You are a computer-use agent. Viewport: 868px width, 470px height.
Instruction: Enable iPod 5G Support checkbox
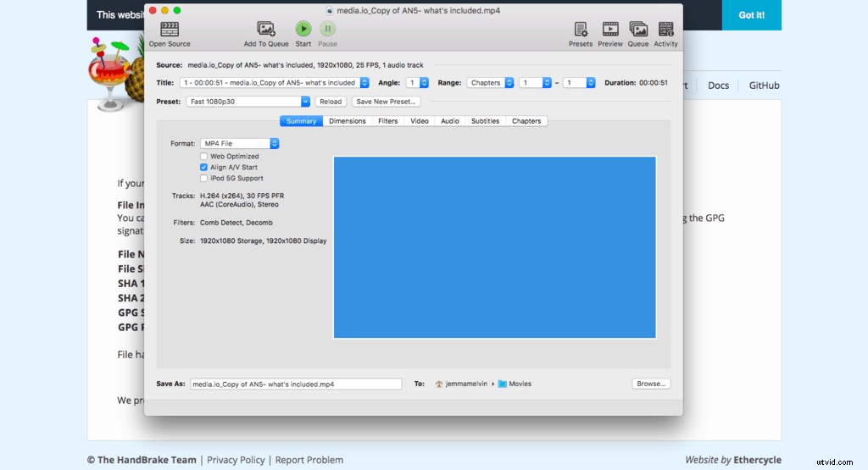coord(203,178)
